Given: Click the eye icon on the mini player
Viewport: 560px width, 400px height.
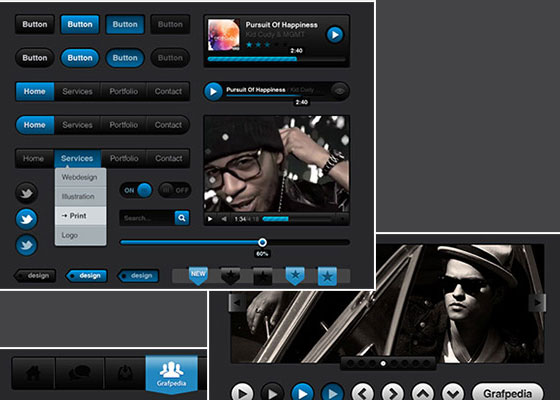Looking at the screenshot, I should 339,91.
